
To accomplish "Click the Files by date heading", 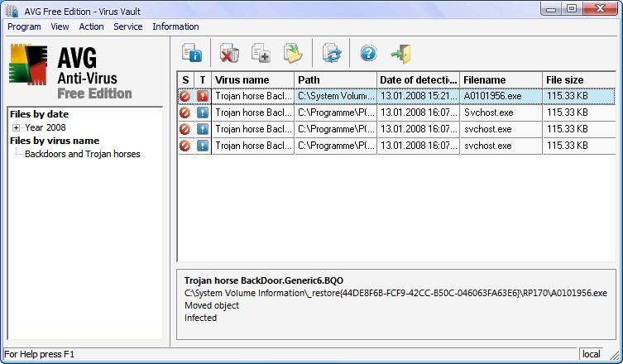I will (x=40, y=114).
